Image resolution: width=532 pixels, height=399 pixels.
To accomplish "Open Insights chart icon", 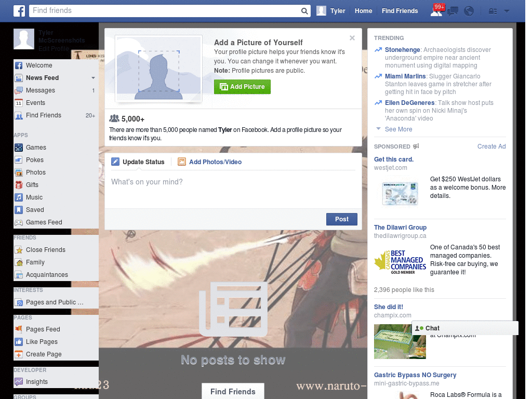I will point(19,382).
